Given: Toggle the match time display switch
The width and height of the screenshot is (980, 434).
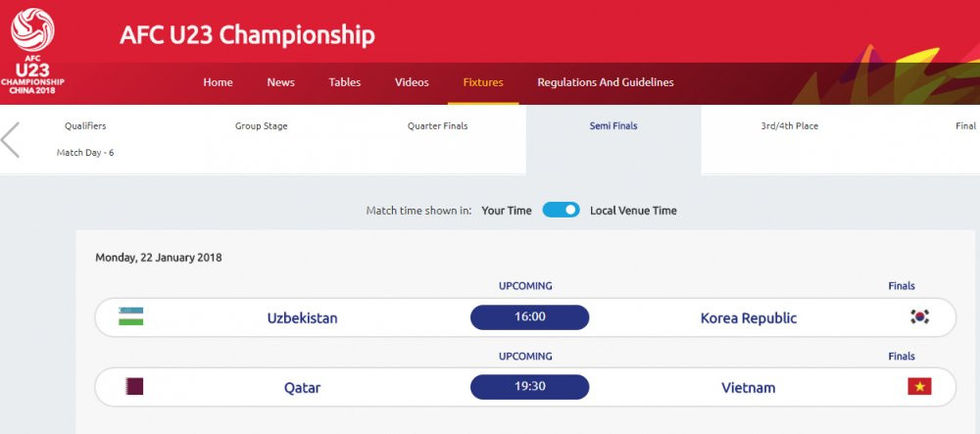Looking at the screenshot, I should point(561,210).
